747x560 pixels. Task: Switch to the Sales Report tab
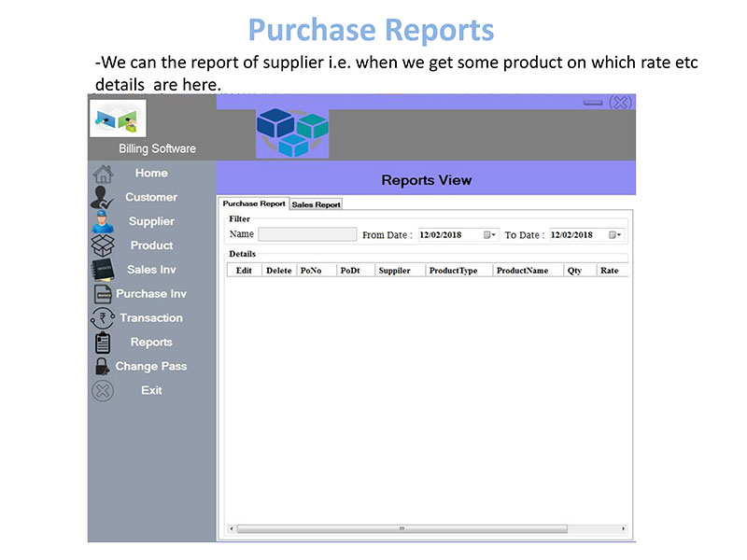(316, 204)
